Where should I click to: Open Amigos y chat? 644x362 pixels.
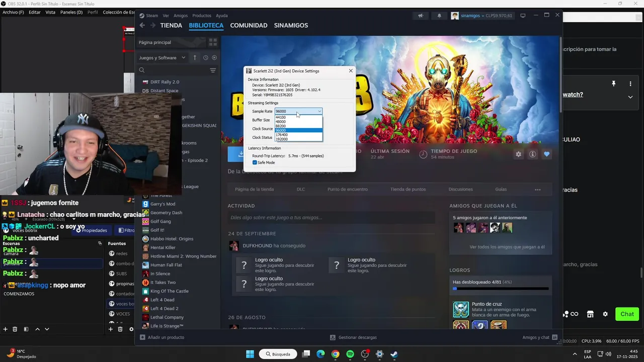540,337
